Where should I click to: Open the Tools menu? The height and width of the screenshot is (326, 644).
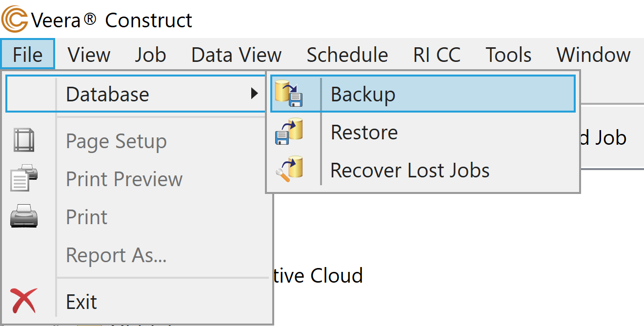coord(508,55)
